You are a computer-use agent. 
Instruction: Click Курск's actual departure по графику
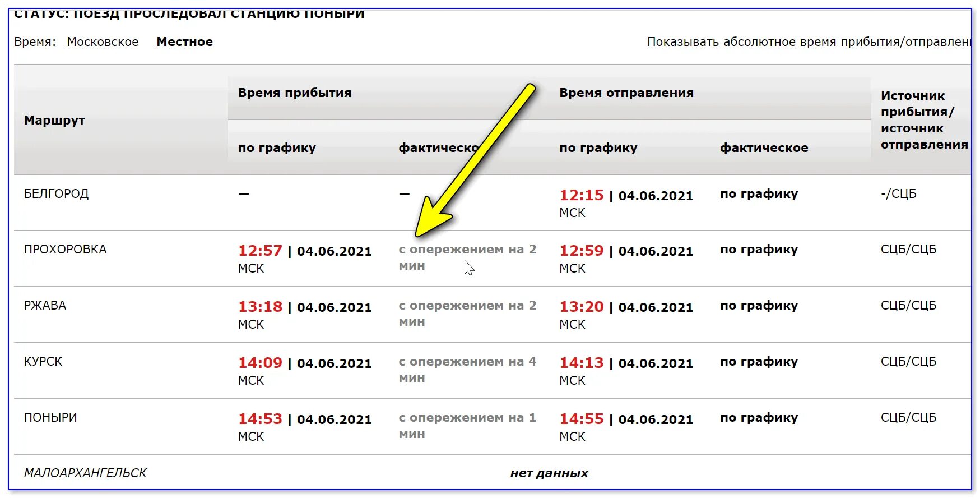[x=759, y=362]
